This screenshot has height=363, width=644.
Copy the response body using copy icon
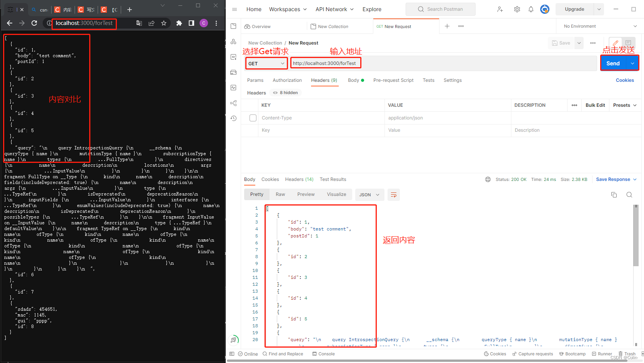(x=614, y=195)
